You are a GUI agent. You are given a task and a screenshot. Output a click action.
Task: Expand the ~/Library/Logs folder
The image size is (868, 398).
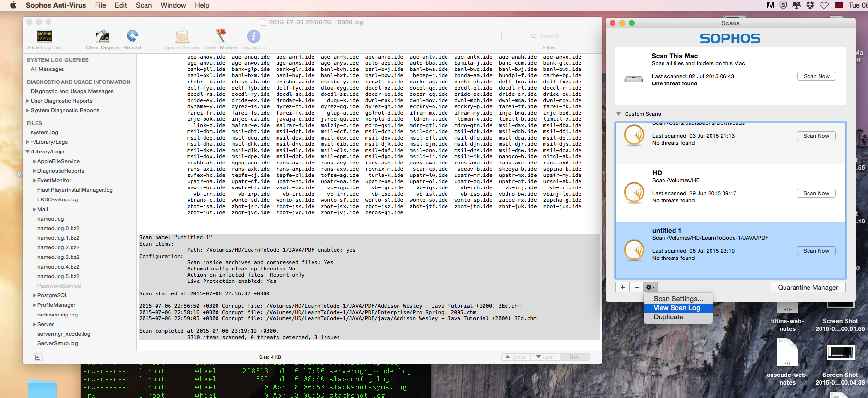(28, 142)
